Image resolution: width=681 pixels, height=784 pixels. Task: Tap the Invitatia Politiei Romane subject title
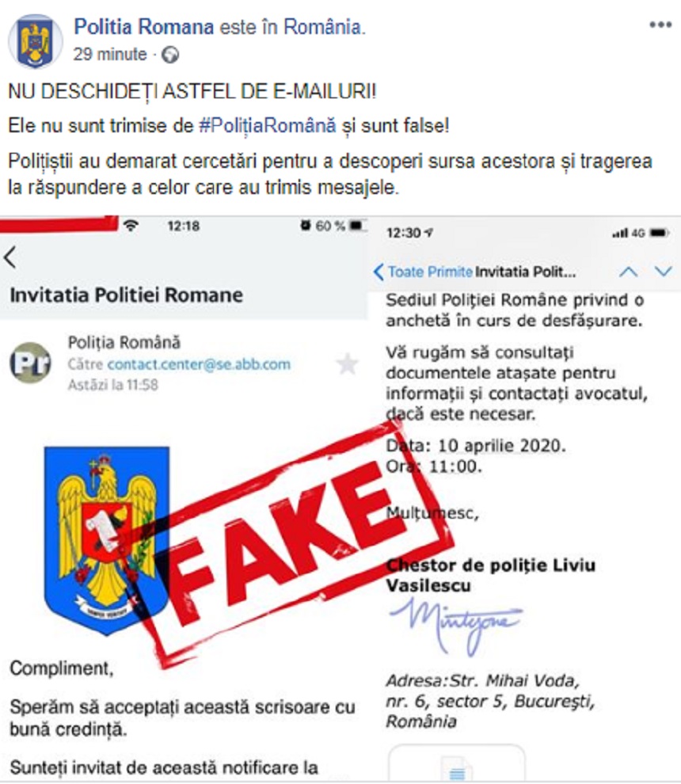click(127, 295)
